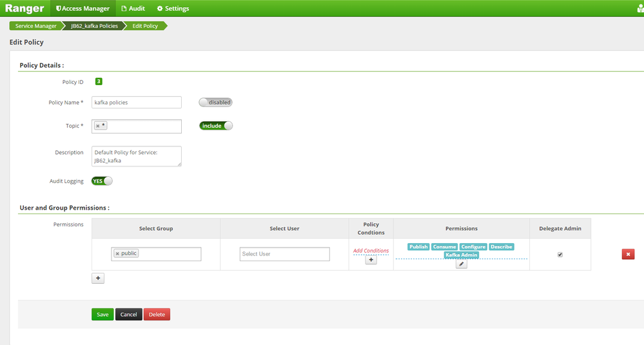
Task: Open the Audit tab
Action: pos(133,8)
